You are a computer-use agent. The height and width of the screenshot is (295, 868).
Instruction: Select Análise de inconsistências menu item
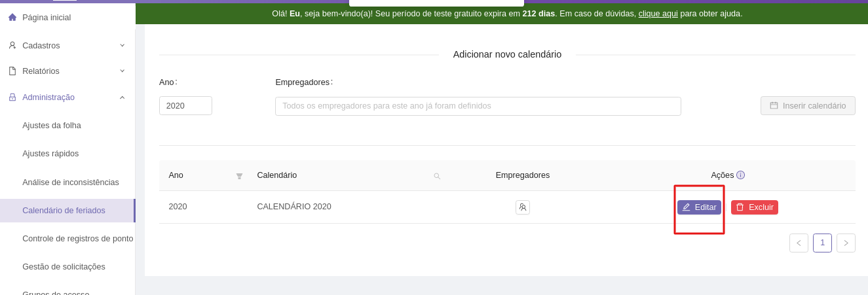pos(71,182)
